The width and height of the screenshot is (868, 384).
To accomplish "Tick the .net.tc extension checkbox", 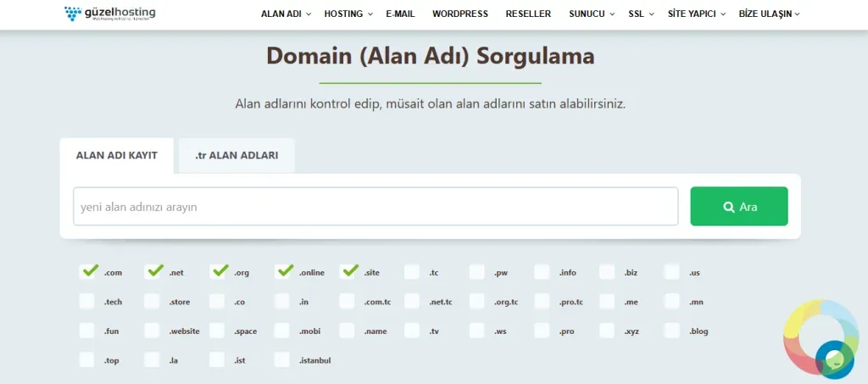I will 412,302.
